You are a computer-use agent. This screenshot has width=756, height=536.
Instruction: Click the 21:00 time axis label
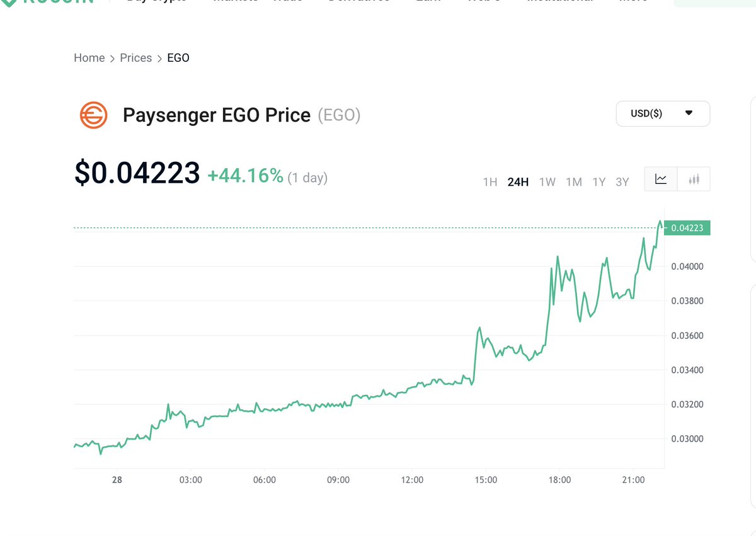tap(633, 480)
